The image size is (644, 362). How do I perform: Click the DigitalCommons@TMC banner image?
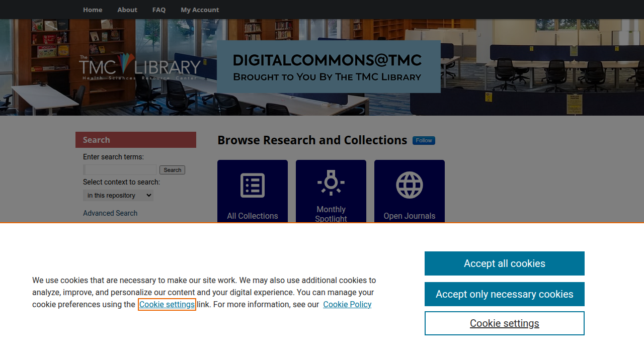[329, 67]
